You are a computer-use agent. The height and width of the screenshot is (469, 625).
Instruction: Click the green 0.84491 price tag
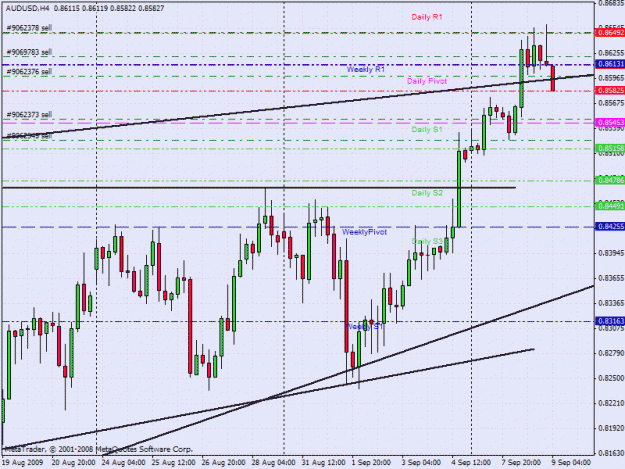[x=609, y=206]
